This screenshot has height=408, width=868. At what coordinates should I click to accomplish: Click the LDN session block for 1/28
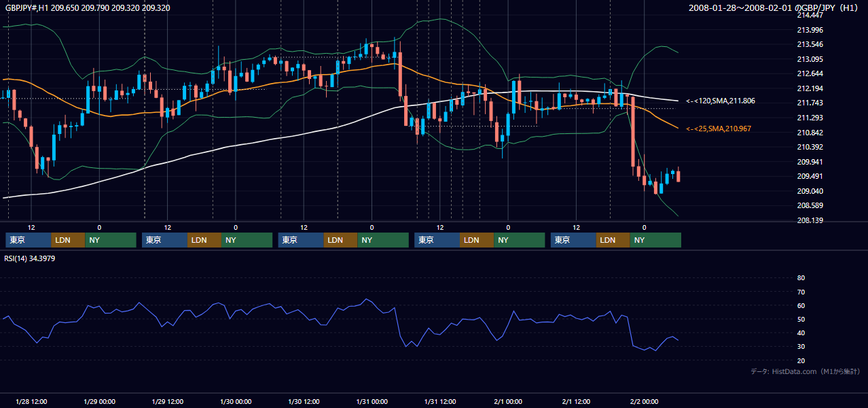[x=69, y=240]
